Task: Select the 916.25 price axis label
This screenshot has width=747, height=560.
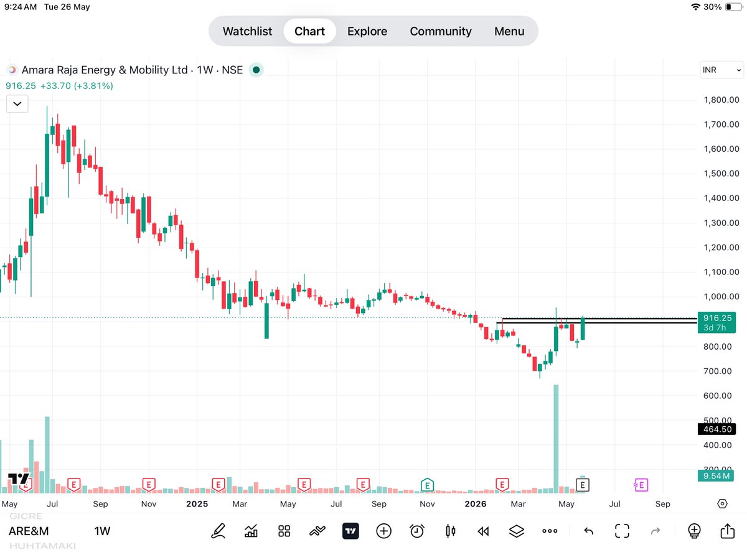Action: pyautogui.click(x=718, y=317)
